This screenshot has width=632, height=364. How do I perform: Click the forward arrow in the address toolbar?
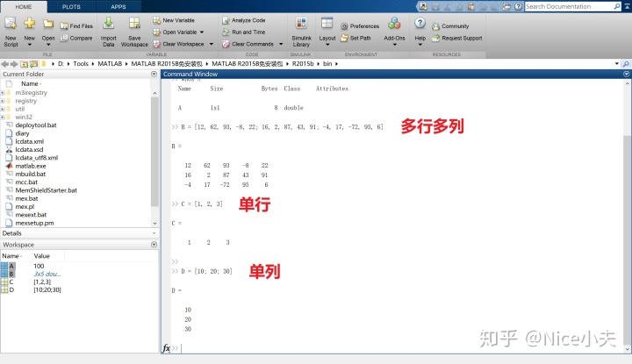click(14, 64)
